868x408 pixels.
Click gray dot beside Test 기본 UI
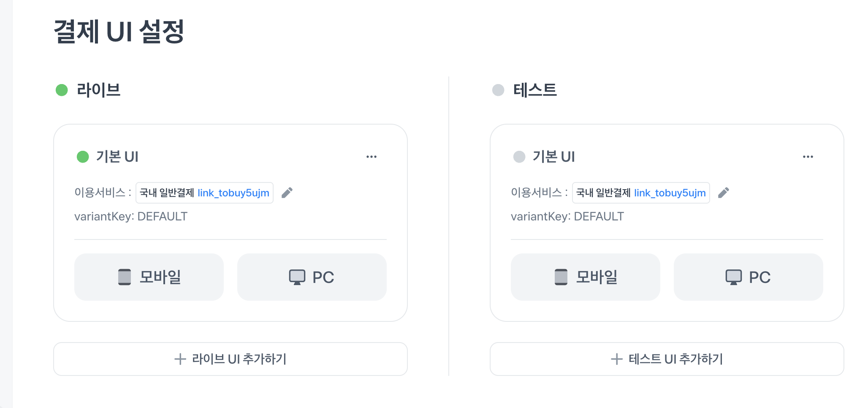click(x=519, y=157)
